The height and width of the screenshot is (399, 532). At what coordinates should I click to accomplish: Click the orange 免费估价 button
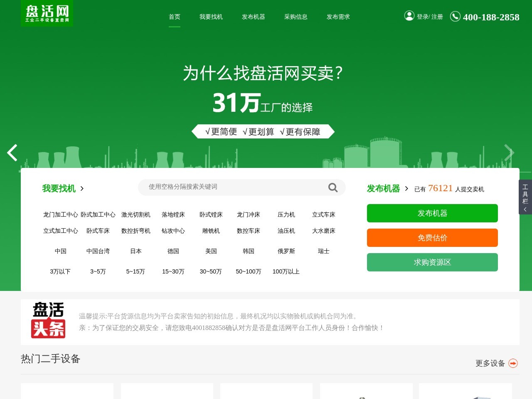[432, 238]
